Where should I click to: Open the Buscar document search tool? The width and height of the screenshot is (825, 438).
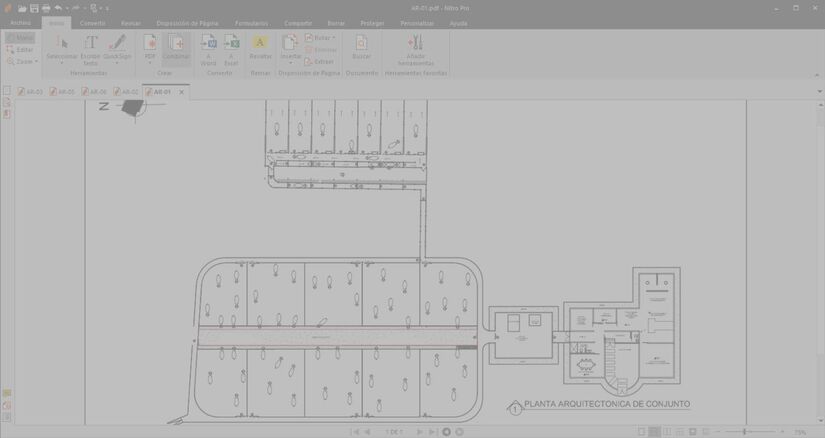(x=361, y=48)
